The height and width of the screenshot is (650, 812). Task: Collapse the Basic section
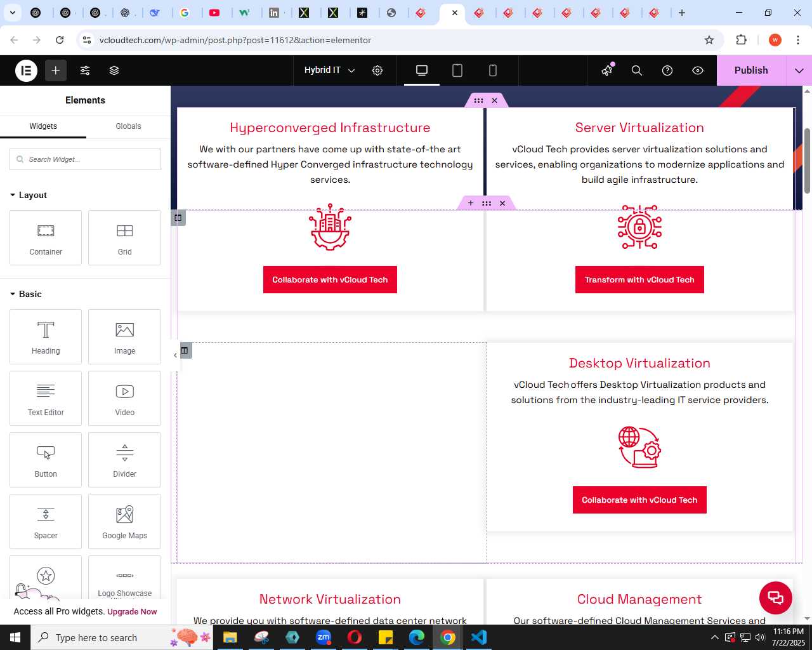pyautogui.click(x=26, y=294)
